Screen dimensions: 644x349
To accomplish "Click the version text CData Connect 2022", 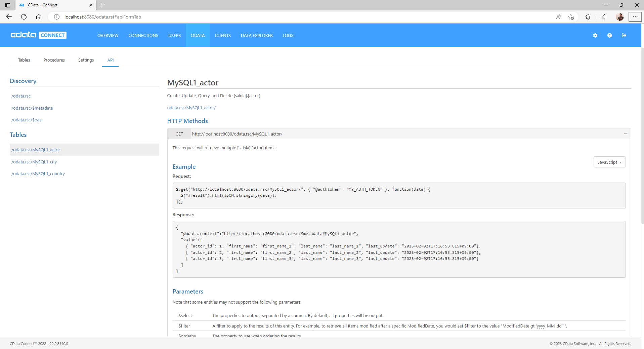I will 39,344.
